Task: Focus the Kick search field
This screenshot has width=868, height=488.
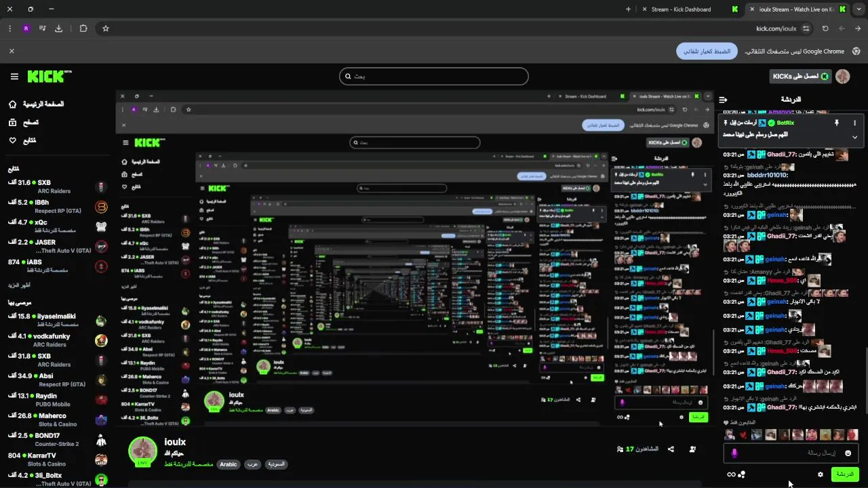Action: point(434,77)
